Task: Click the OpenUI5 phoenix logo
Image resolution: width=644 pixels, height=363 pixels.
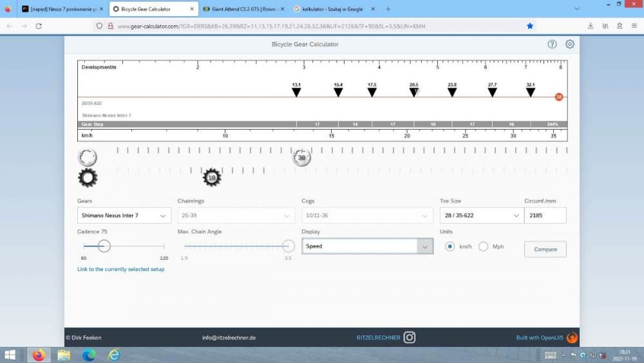Action: click(572, 337)
